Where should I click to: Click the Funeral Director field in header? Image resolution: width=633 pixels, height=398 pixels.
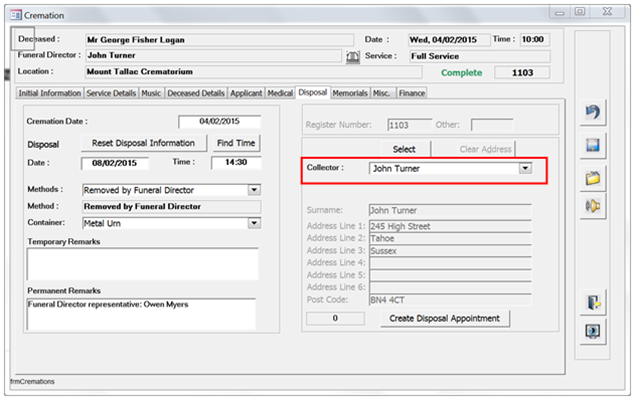pyautogui.click(x=214, y=55)
